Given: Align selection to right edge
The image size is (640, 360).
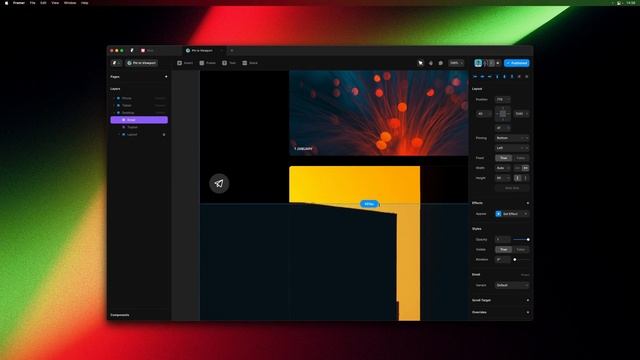Looking at the screenshot, I should click(x=490, y=77).
